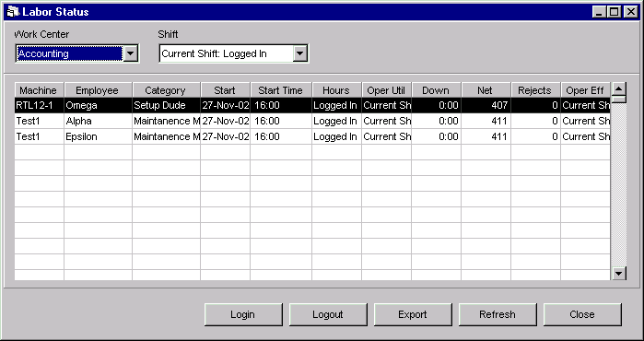Click the 16:00 start time in Epsilon's row

click(x=281, y=136)
